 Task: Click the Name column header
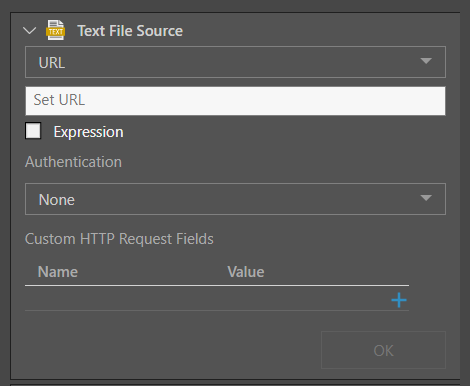(x=58, y=272)
